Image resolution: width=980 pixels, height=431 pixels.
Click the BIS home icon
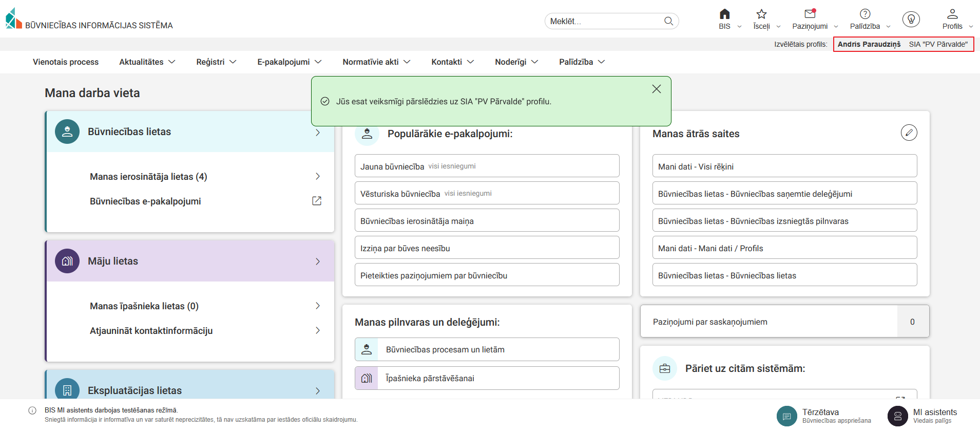pos(724,14)
